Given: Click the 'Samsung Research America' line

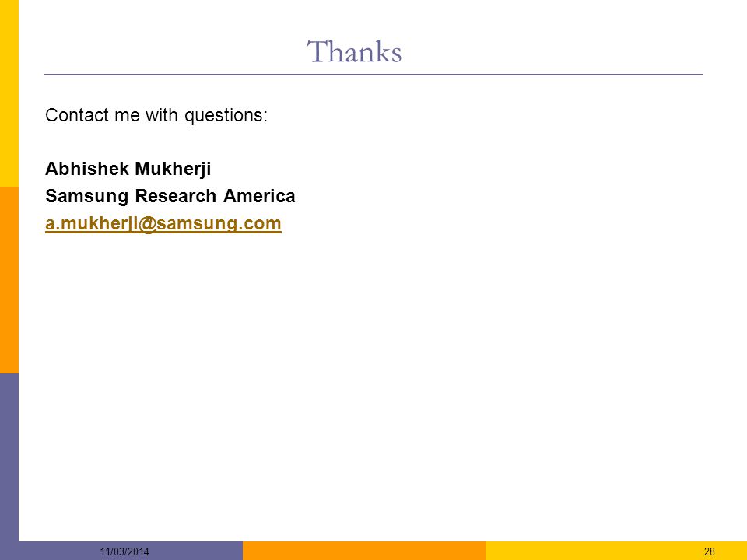Looking at the screenshot, I should 170,196.
